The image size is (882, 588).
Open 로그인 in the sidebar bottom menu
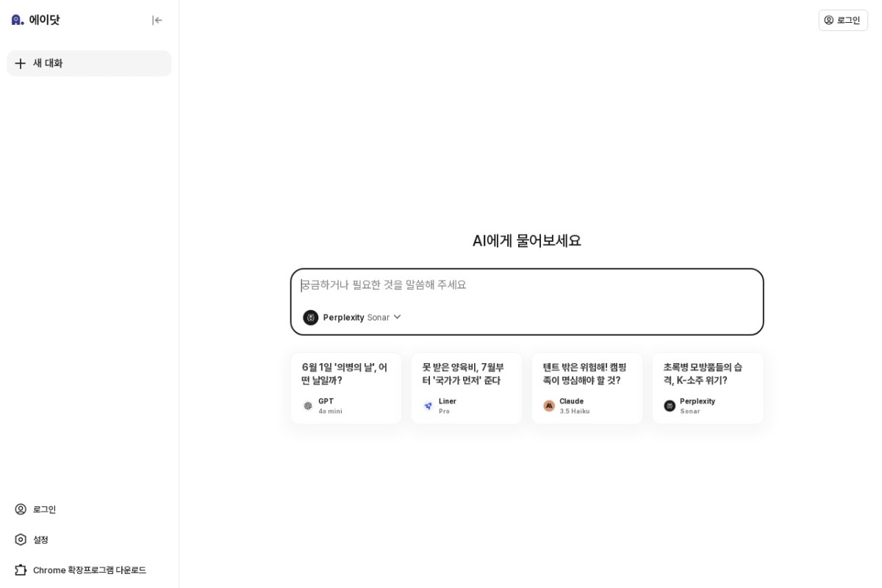(44, 509)
